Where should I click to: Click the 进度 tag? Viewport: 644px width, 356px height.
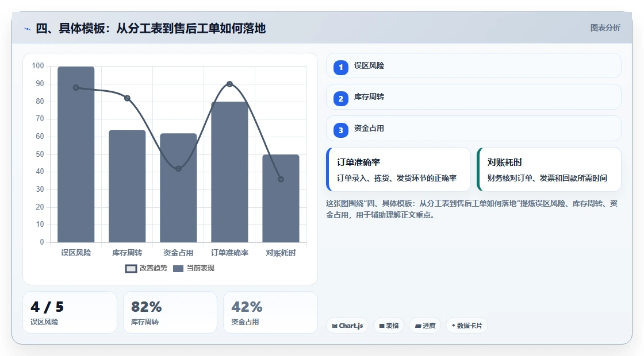tap(425, 326)
